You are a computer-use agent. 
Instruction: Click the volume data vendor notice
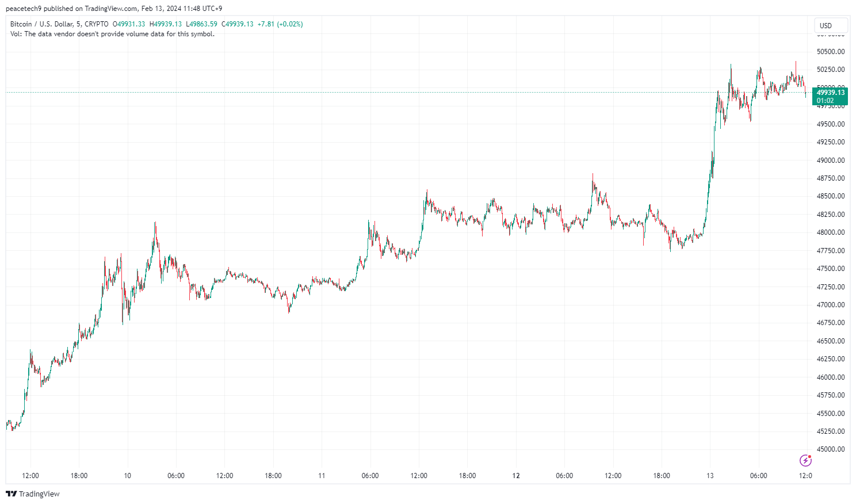click(112, 34)
